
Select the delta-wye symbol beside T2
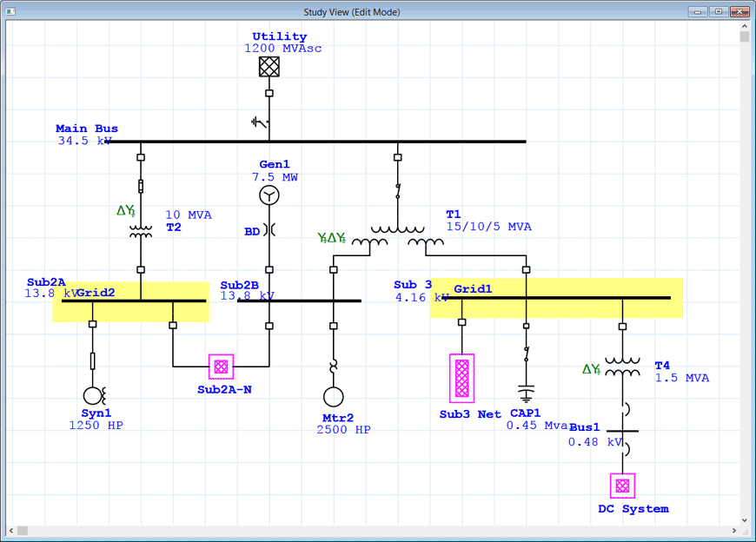(x=126, y=210)
